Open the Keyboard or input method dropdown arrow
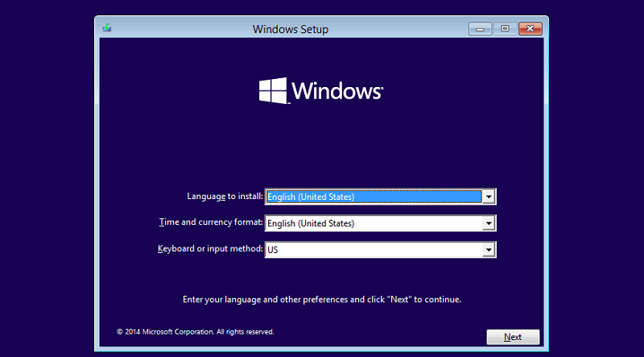Screen dimensions: 644x357 [489, 250]
